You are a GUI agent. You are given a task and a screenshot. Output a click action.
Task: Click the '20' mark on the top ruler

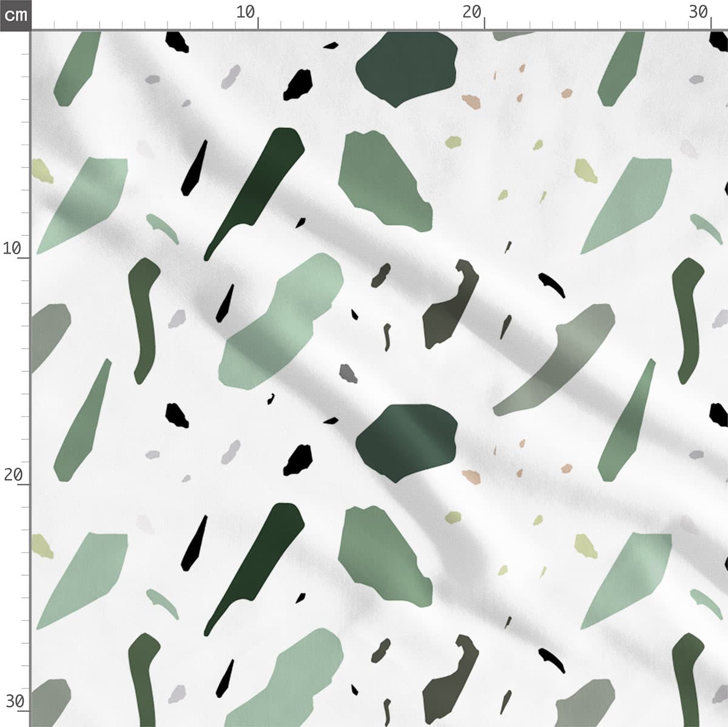point(471,12)
